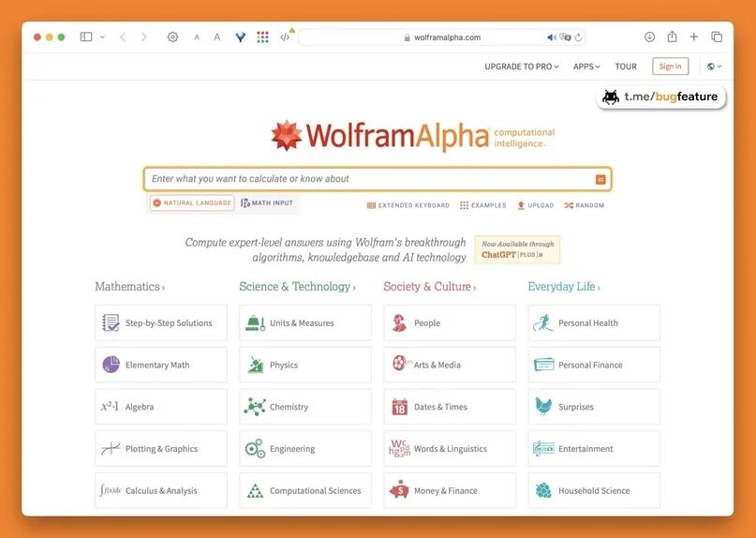
Task: Open Money & Finance piggy bank icon
Action: pyautogui.click(x=399, y=490)
